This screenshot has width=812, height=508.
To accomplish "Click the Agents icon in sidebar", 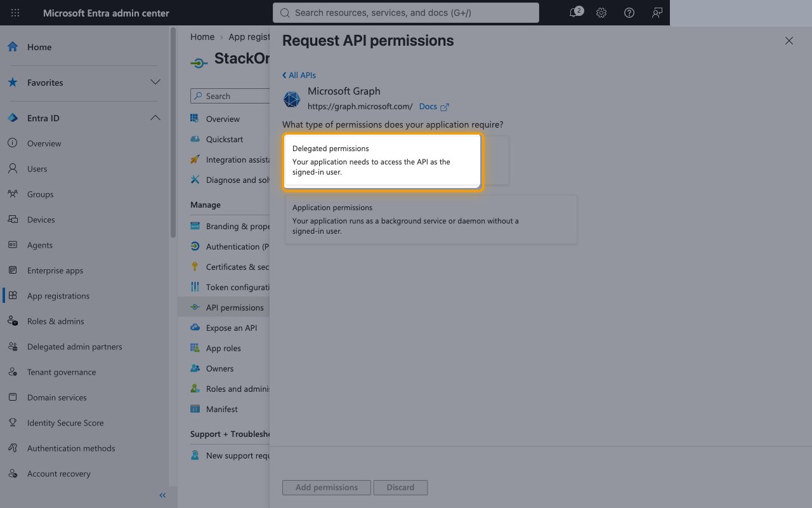I will 13,245.
